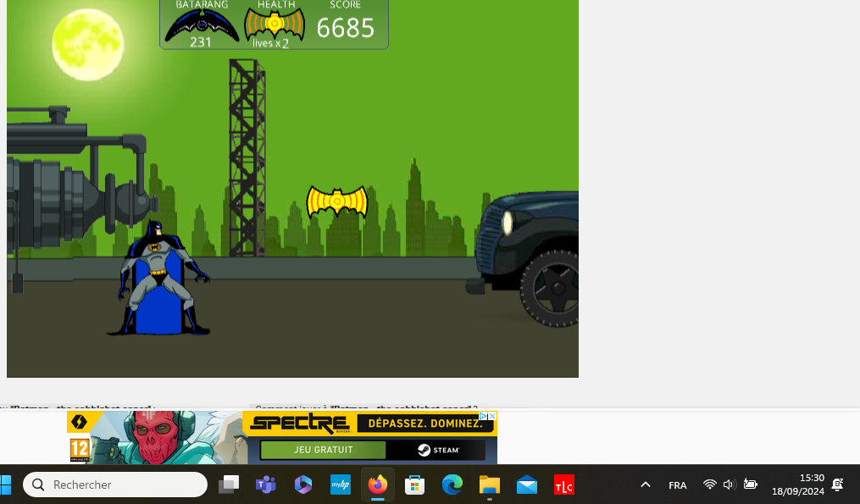
Task: Open the Windows Start menu
Action: pos(5,485)
